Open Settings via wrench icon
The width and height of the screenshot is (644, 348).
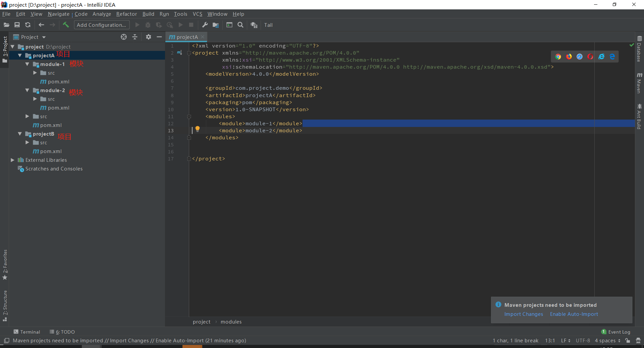(x=205, y=25)
